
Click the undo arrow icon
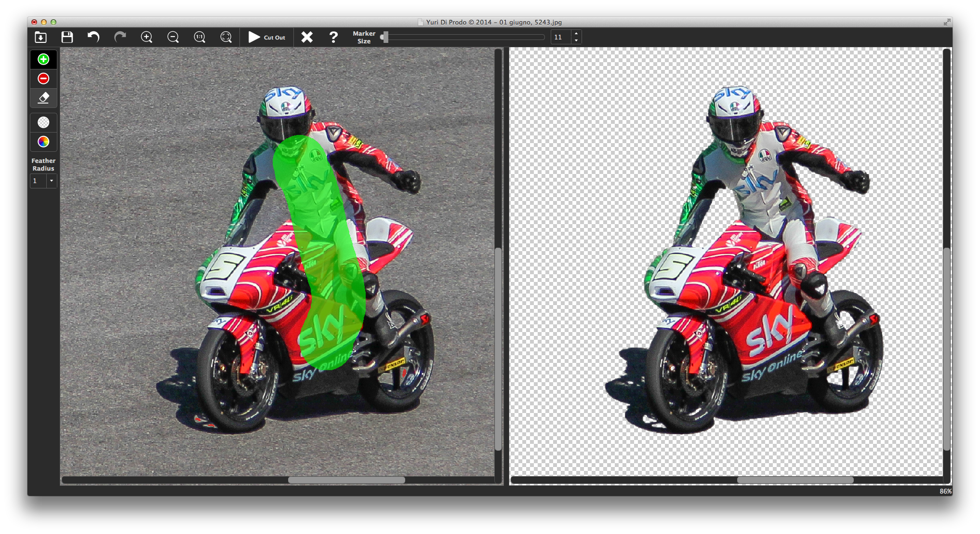(x=93, y=37)
